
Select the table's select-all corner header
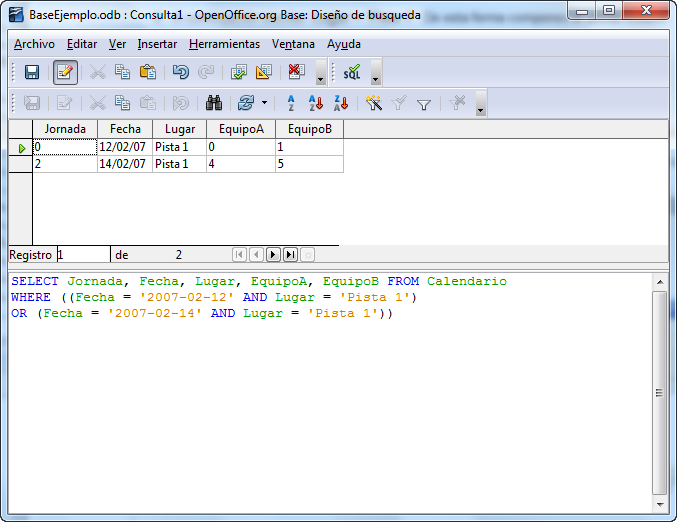pos(21,129)
